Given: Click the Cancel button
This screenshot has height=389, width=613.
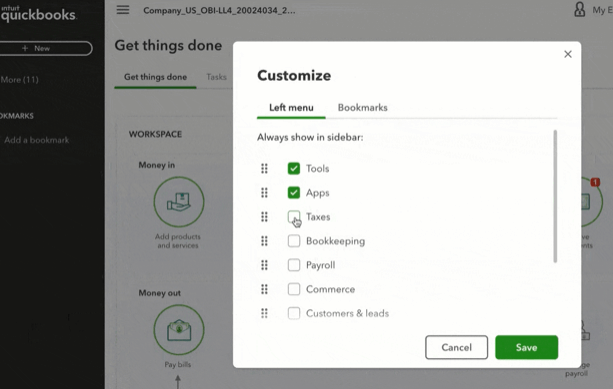Looking at the screenshot, I should 456,347.
